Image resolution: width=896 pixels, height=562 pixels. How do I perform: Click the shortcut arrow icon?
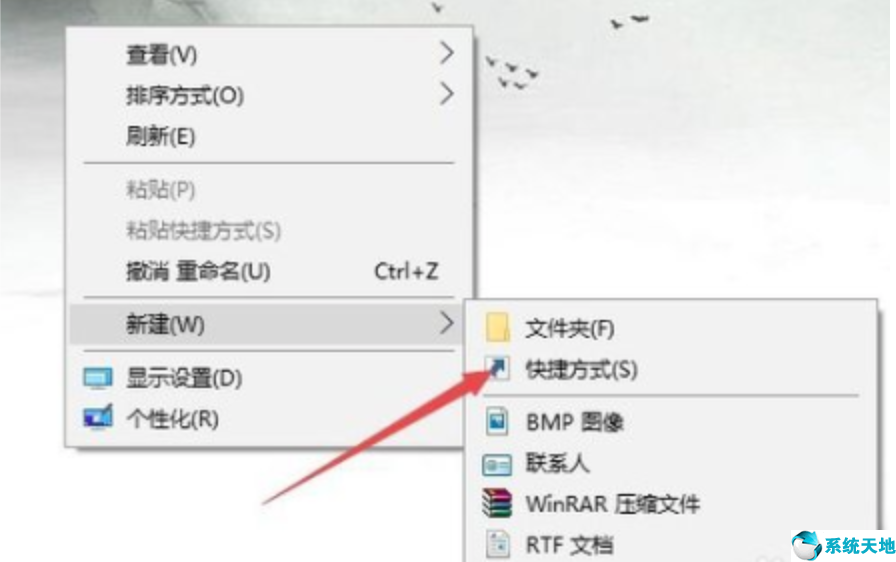(497, 368)
